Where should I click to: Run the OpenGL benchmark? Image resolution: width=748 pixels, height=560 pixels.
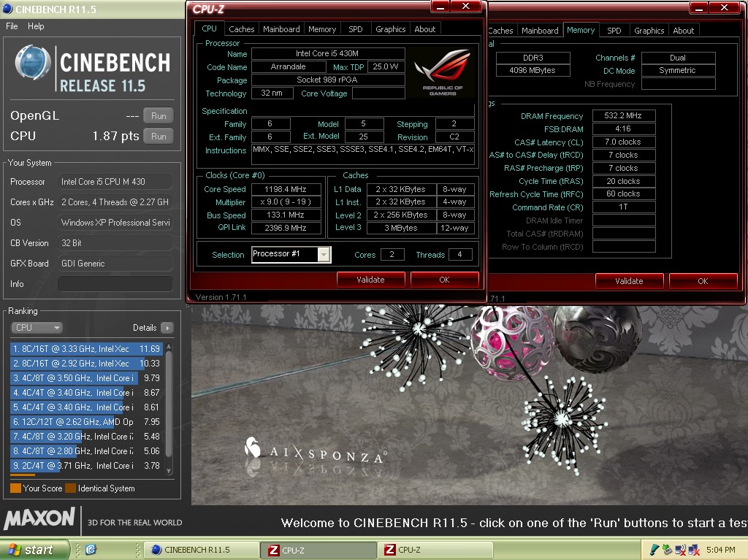click(159, 116)
